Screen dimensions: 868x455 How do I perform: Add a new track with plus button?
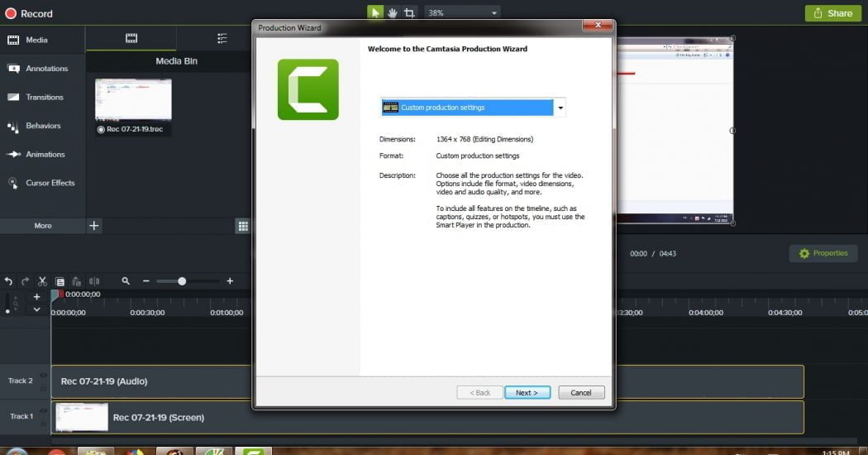coord(36,297)
